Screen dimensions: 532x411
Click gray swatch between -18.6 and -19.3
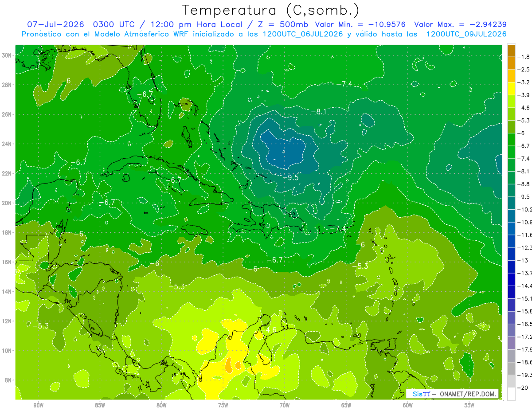point(511,368)
